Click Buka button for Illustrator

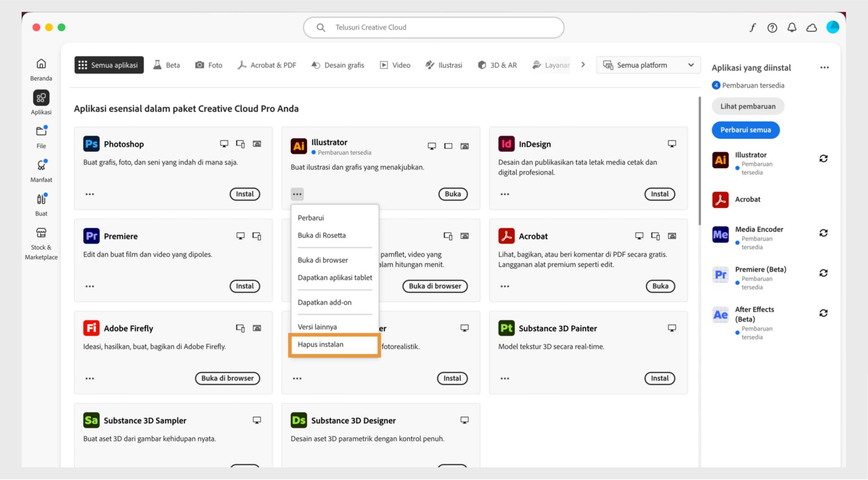(453, 194)
